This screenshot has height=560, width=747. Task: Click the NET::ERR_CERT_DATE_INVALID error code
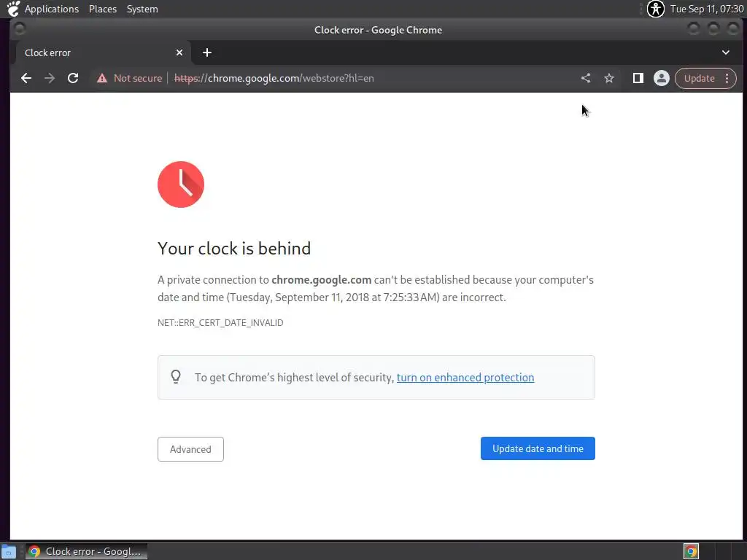[x=220, y=323]
